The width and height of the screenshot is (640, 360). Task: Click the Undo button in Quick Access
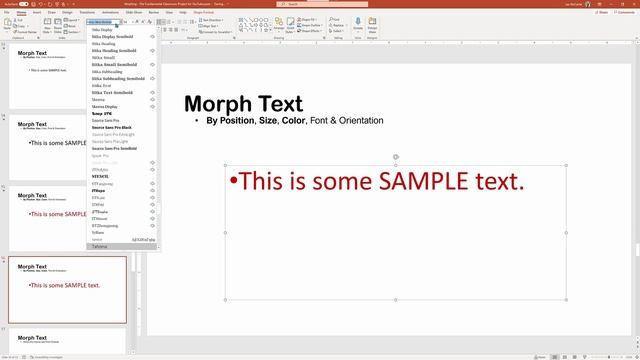tap(40, 4)
